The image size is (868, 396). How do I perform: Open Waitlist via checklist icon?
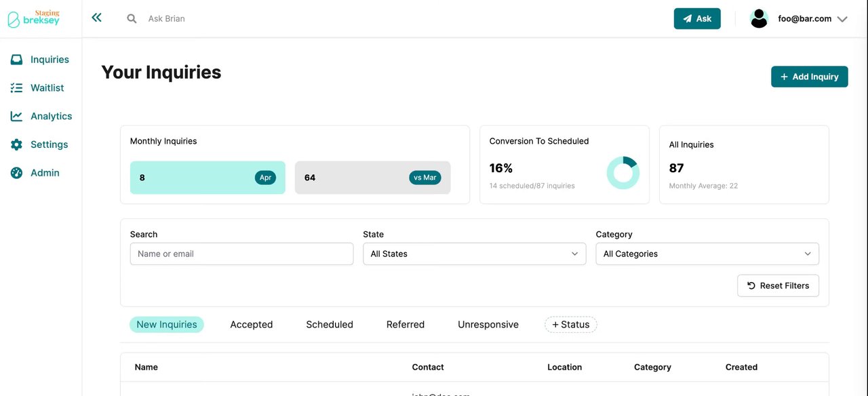16,88
